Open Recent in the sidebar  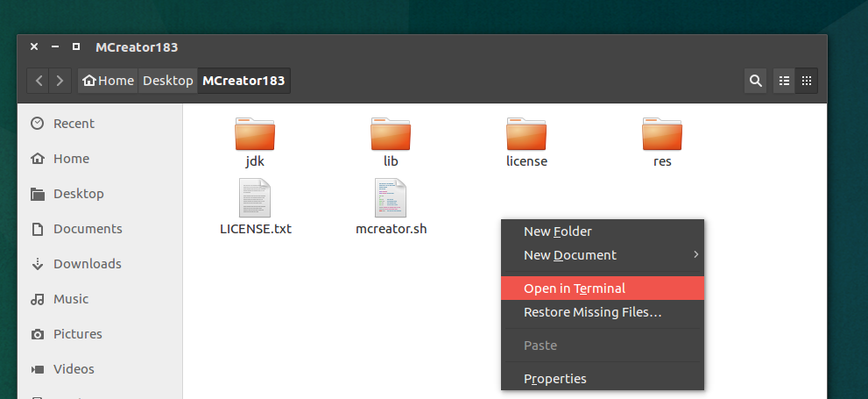coord(100,124)
